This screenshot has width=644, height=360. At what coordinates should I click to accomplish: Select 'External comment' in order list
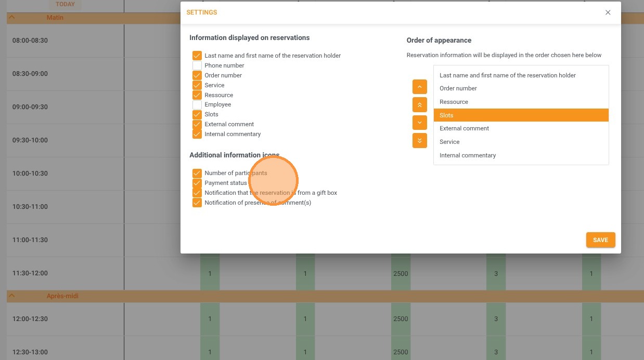(x=521, y=128)
